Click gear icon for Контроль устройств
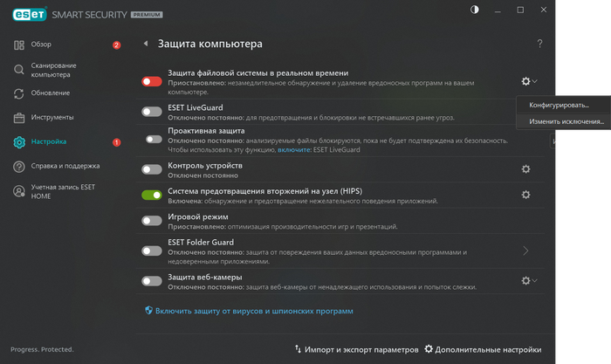 525,169
